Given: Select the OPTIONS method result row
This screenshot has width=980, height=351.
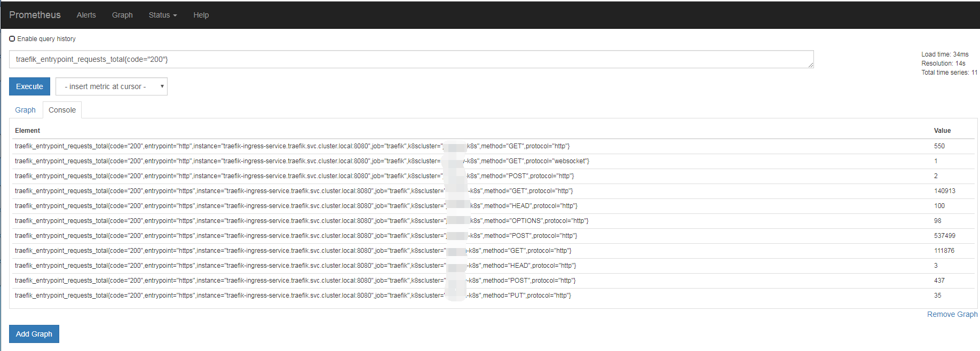Looking at the screenshot, I should click(x=302, y=221).
